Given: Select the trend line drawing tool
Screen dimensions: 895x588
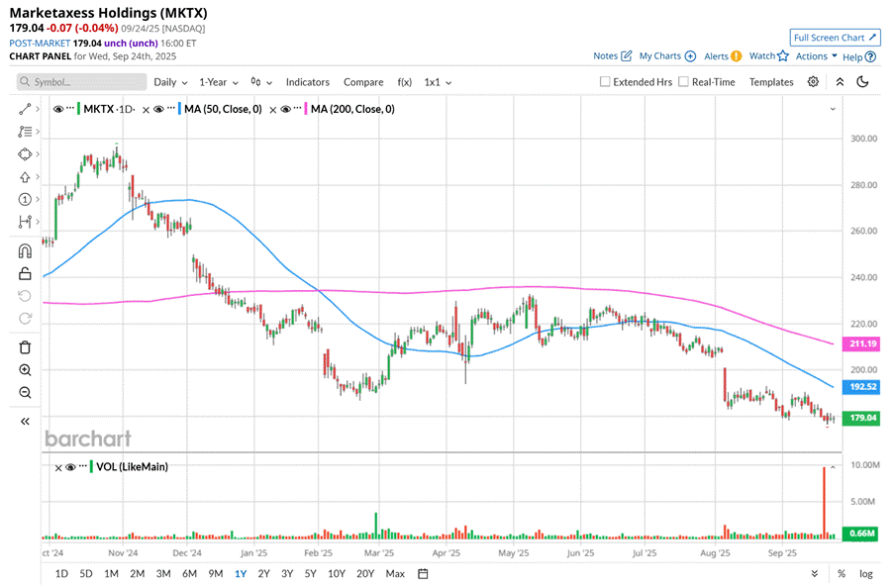Looking at the screenshot, I should click(x=25, y=109).
